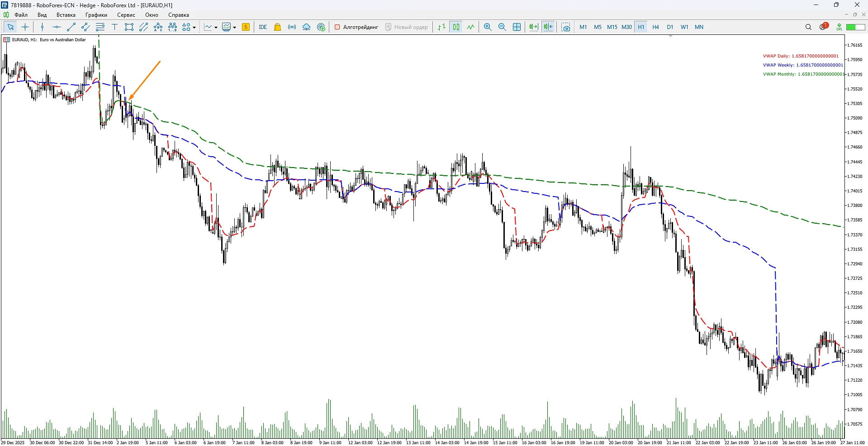Pick the text label tool
868x446 pixels.
[114, 27]
